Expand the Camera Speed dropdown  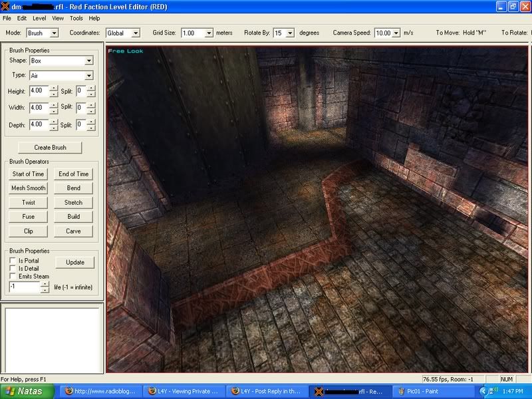click(x=396, y=33)
